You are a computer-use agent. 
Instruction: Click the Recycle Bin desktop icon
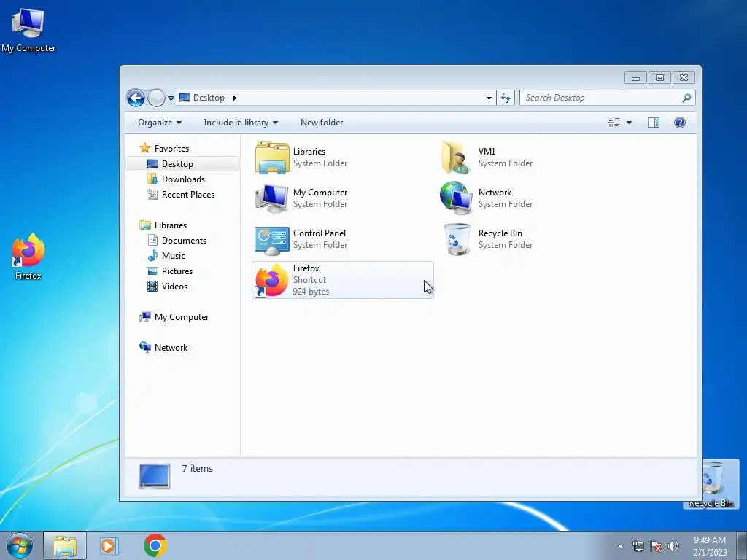pyautogui.click(x=711, y=484)
